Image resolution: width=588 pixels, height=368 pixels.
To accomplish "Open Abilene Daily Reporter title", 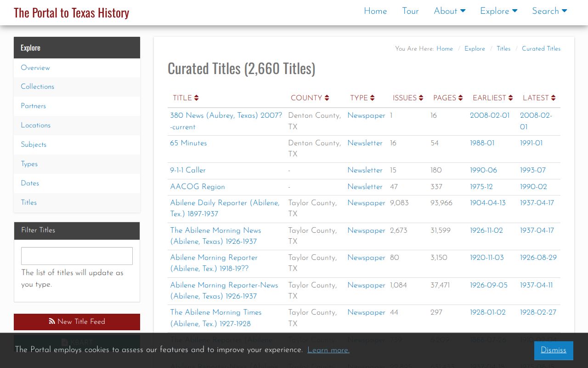I will [x=225, y=208].
